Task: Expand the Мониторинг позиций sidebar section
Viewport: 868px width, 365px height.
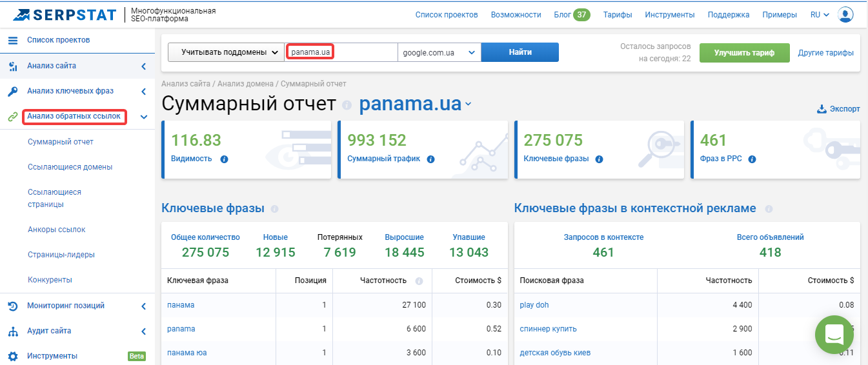Action: click(143, 306)
